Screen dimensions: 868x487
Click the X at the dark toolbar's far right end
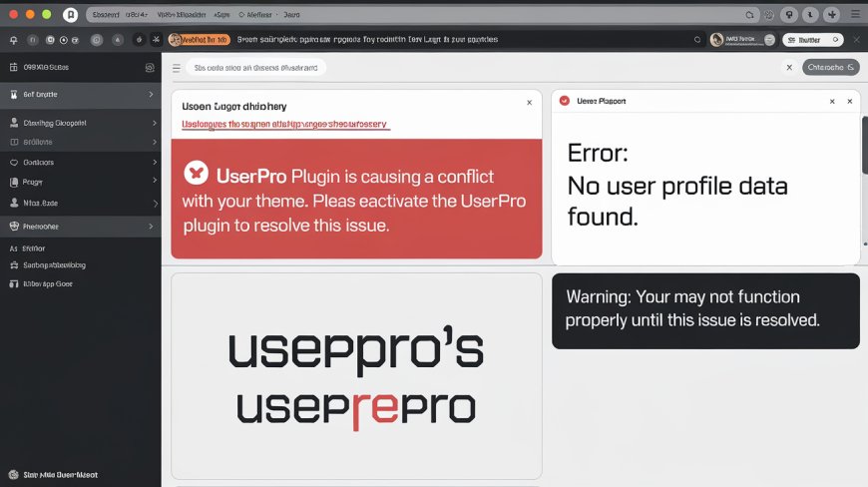pyautogui.click(x=857, y=39)
